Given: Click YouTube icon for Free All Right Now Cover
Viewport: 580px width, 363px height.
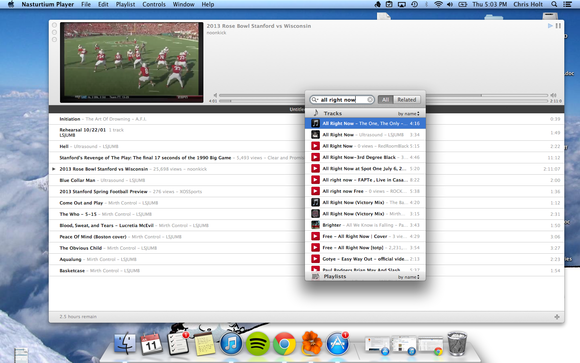Looking at the screenshot, I should tap(315, 236).
